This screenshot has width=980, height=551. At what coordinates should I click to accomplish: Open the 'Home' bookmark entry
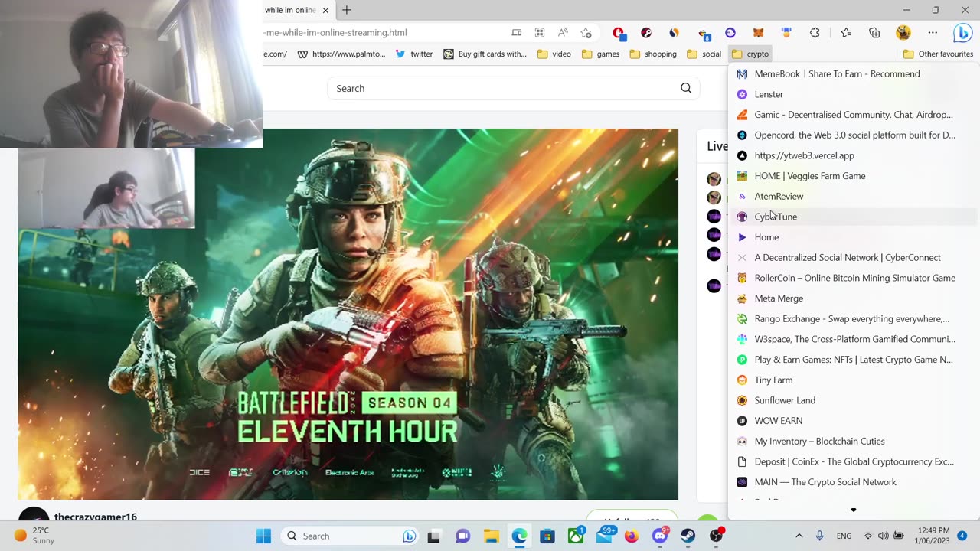[x=854, y=237]
